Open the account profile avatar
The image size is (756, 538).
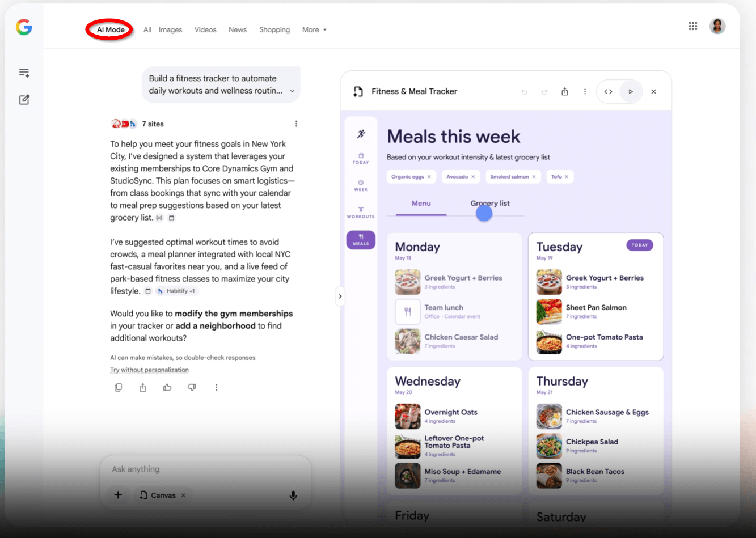[x=717, y=26]
